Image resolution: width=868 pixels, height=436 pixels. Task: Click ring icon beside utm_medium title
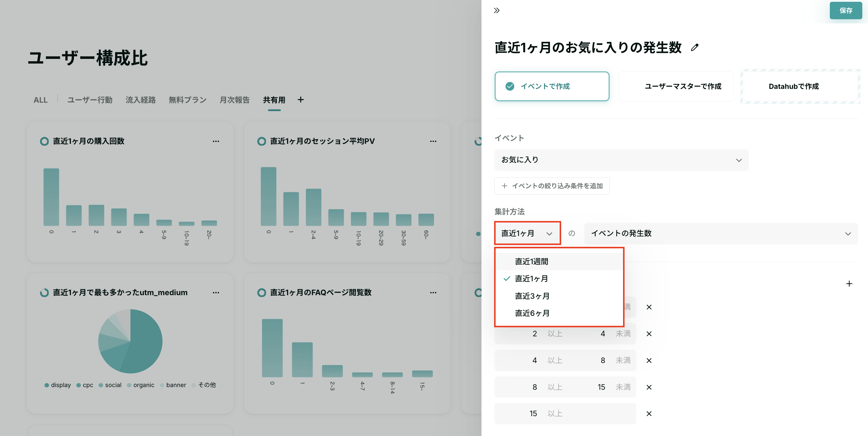(x=44, y=292)
